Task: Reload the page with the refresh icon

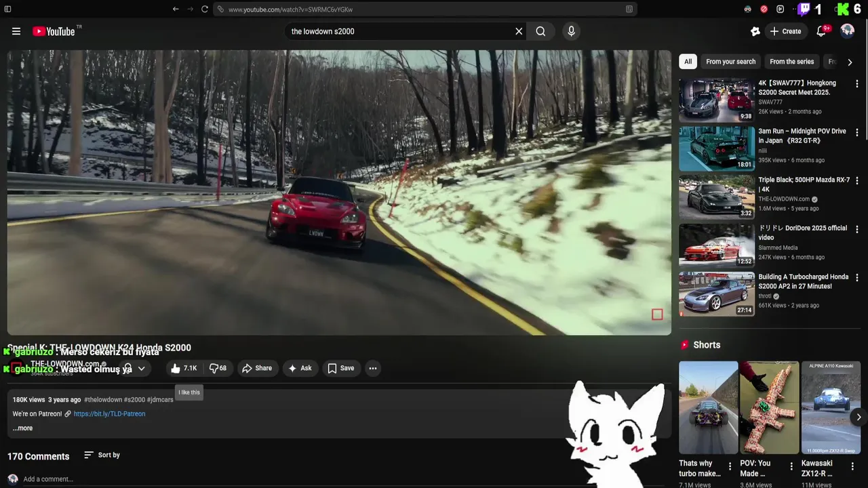Action: pyautogui.click(x=204, y=9)
